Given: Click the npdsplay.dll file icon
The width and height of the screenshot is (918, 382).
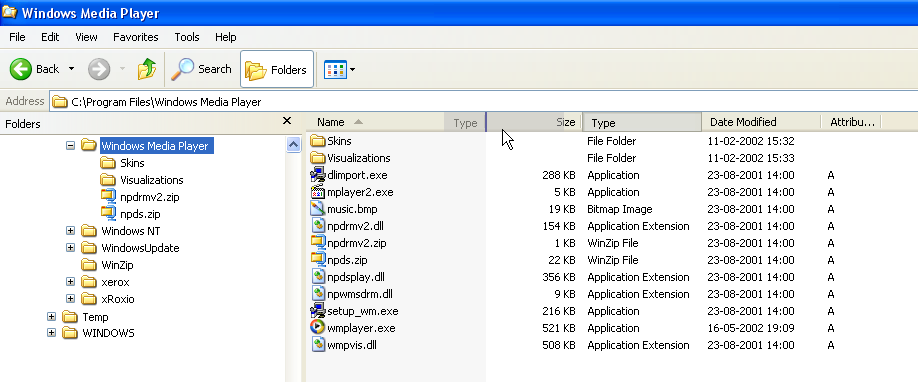Looking at the screenshot, I should pyautogui.click(x=317, y=277).
